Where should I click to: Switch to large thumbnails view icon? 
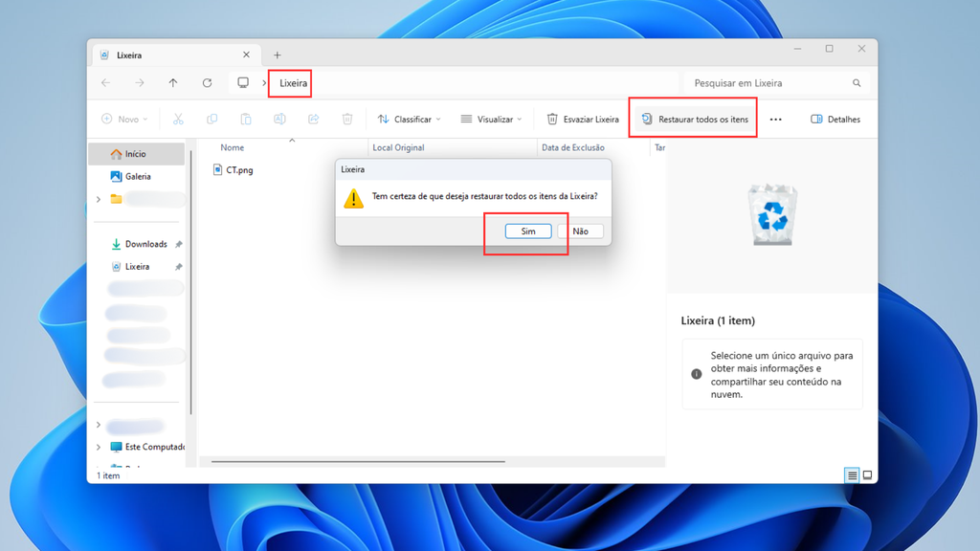[x=867, y=475]
